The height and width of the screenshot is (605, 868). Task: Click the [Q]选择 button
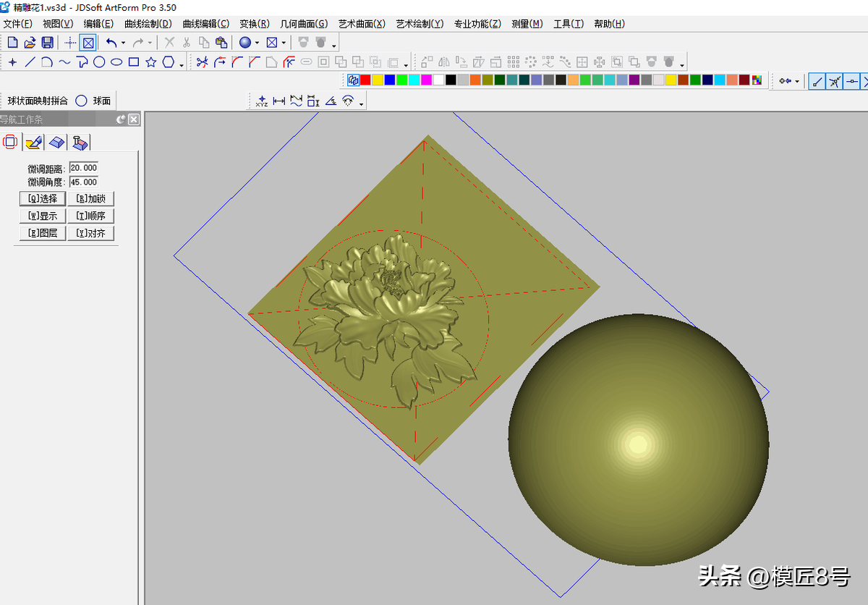click(43, 198)
